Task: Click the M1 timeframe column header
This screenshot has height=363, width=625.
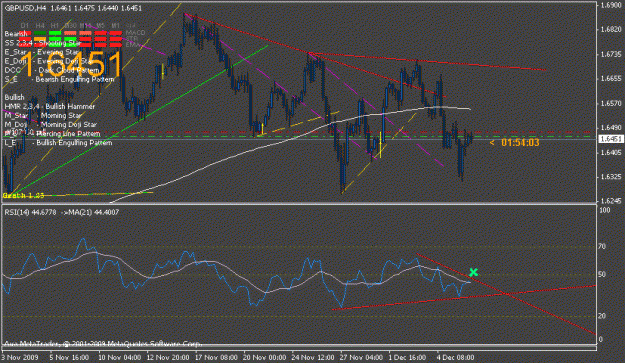Action: [115, 26]
